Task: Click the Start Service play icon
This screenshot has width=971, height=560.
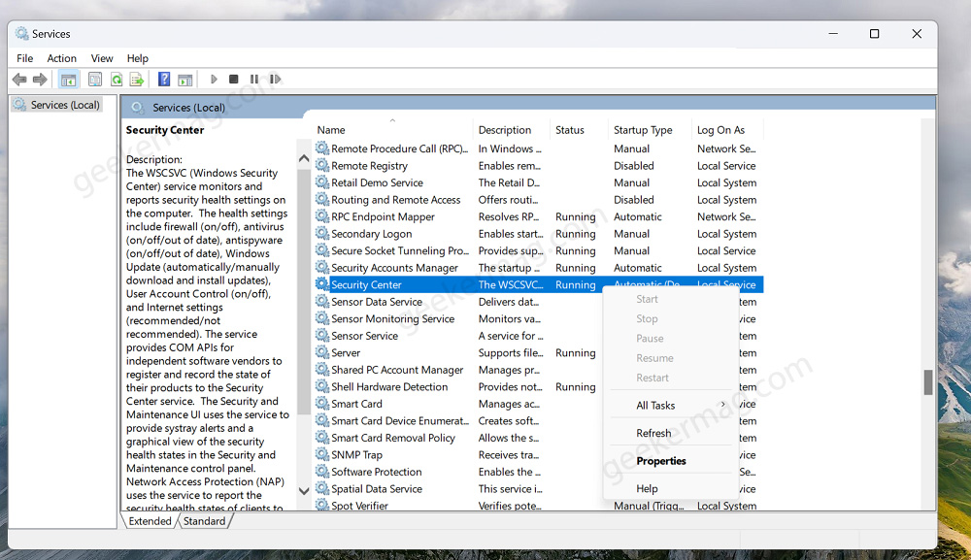Action: [x=214, y=80]
